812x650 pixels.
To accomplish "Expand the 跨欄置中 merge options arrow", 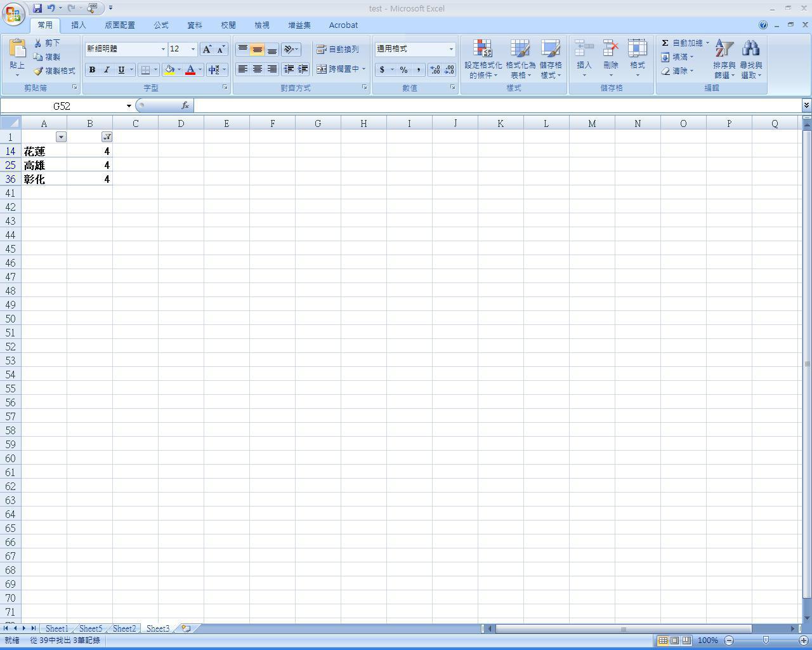I will (x=363, y=69).
